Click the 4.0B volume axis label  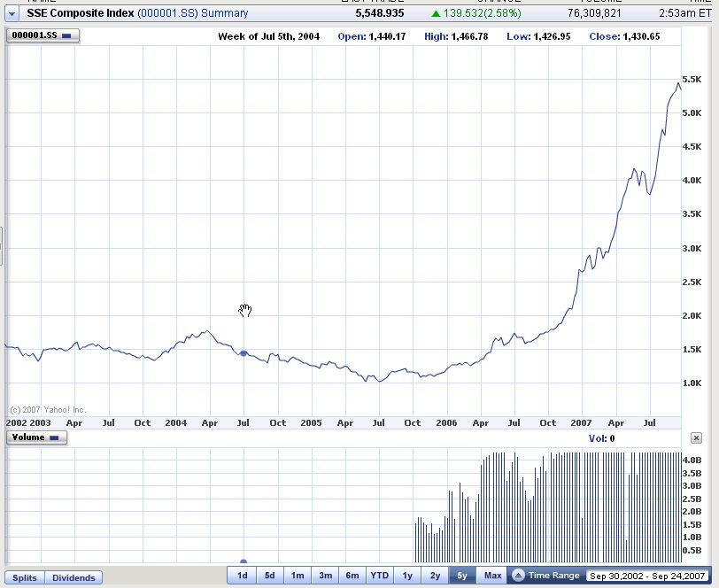point(692,460)
